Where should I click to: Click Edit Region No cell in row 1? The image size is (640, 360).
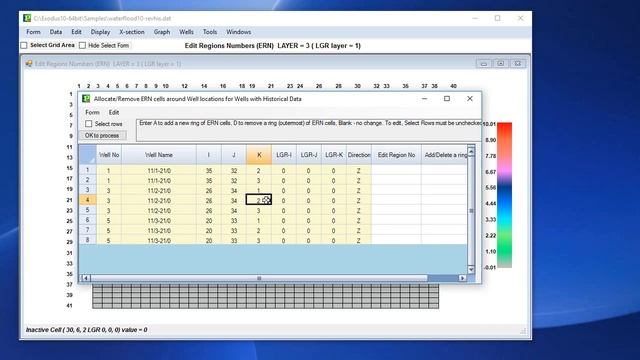point(396,170)
